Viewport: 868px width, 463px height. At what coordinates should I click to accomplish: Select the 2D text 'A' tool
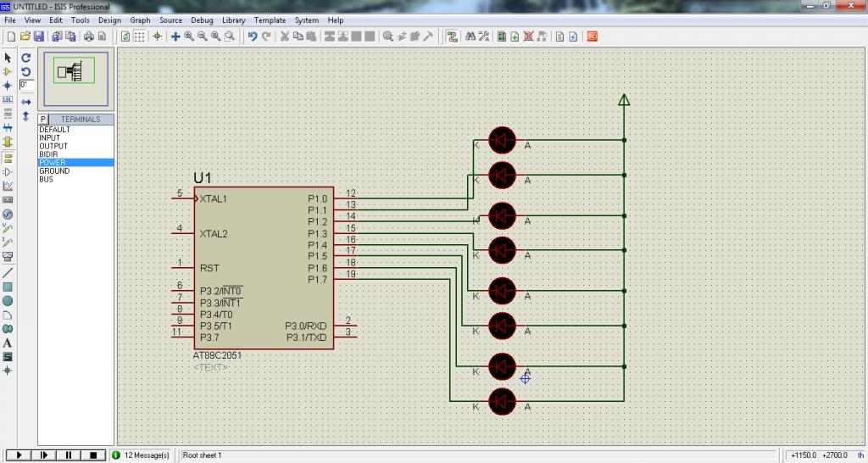8,343
